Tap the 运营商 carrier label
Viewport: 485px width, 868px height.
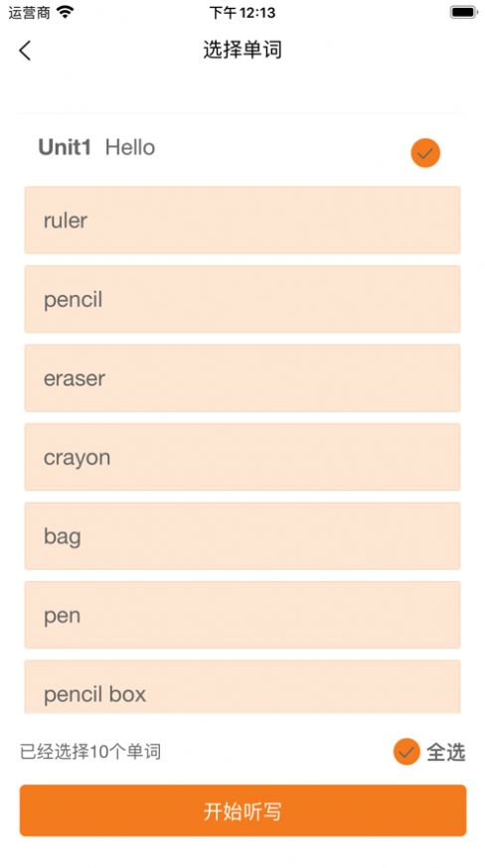tap(29, 12)
